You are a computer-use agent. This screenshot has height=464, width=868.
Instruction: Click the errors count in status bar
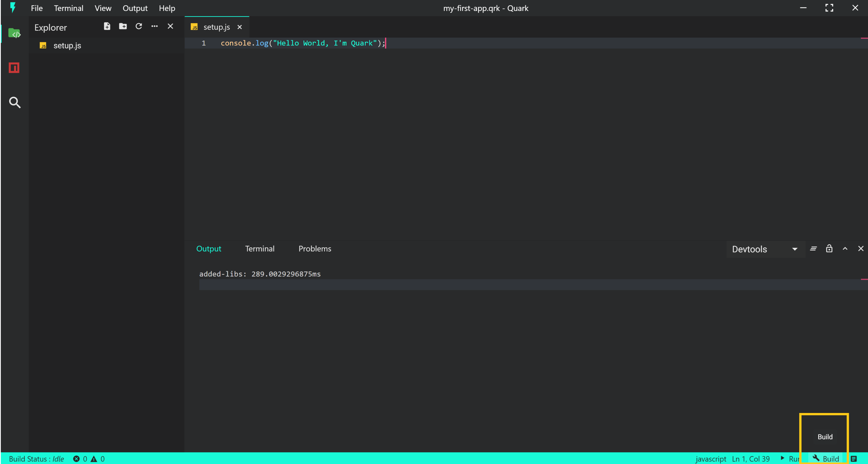(x=80, y=459)
